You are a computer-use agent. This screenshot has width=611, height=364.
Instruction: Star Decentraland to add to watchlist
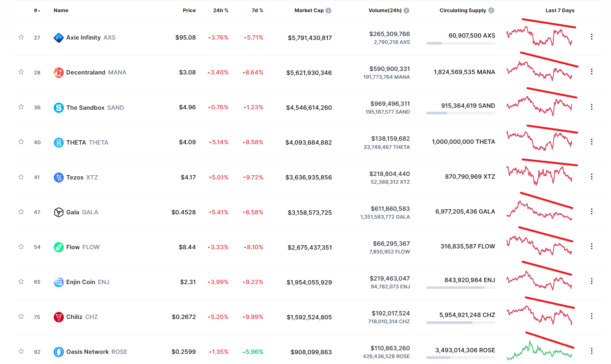[x=21, y=72]
